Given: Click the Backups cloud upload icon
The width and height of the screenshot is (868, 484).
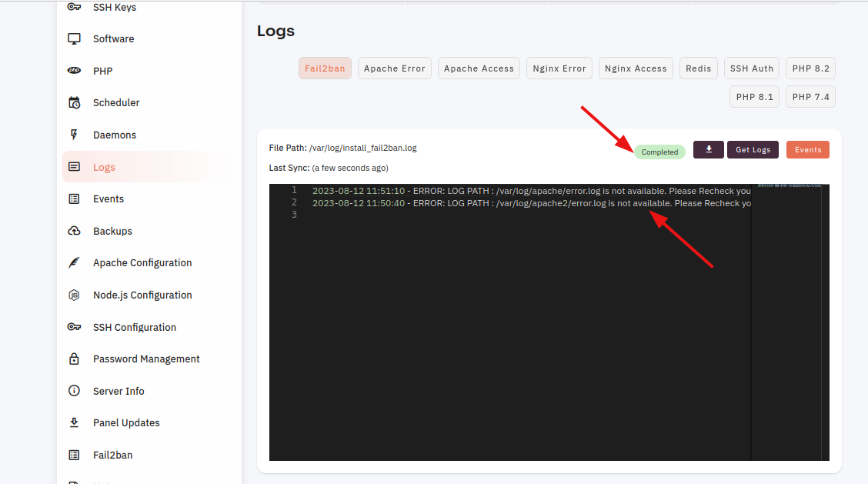Looking at the screenshot, I should [74, 231].
